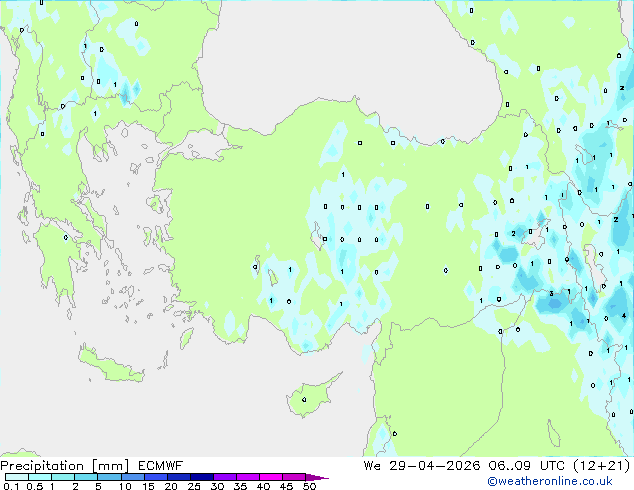The image size is (634, 490).
Task: Click the legend tick label '45'
Action: click(286, 486)
